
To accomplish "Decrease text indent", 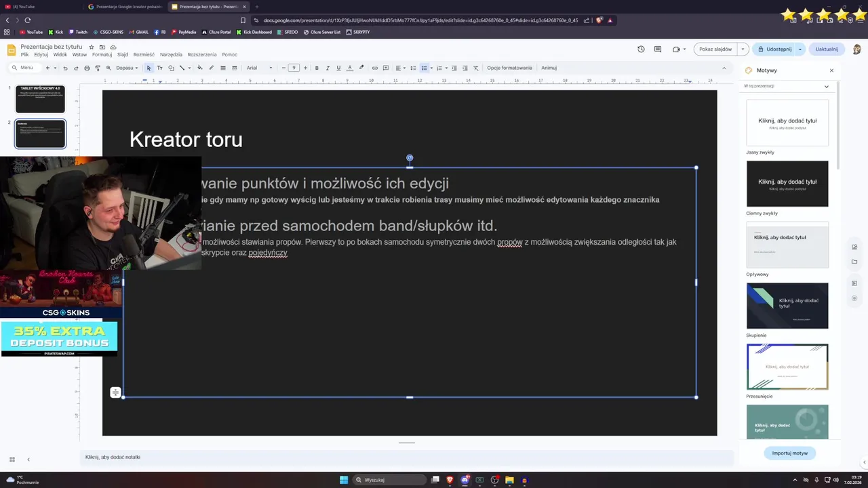I will point(454,68).
